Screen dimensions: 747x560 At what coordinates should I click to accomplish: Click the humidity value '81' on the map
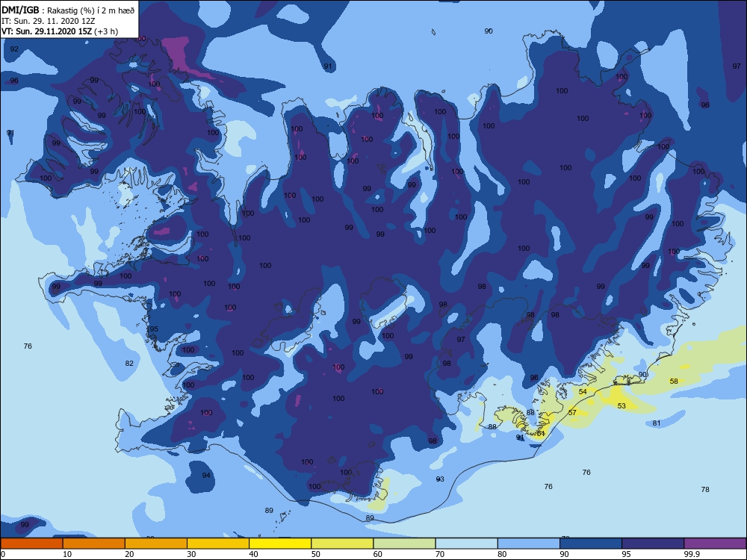(657, 423)
